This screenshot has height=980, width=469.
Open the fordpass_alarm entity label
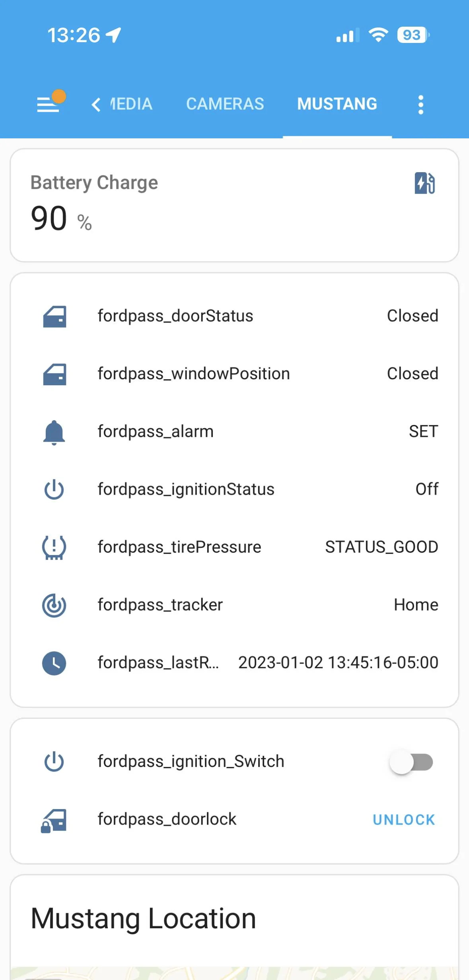(x=156, y=432)
